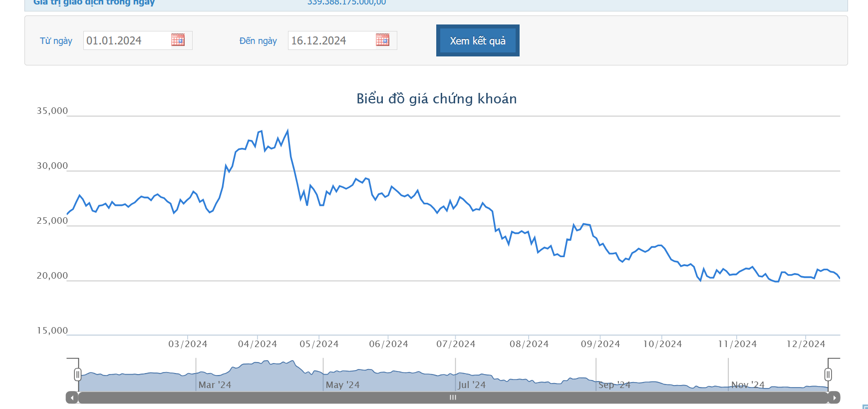
Task: Open calendar picker for Từ ngày
Action: click(x=178, y=40)
